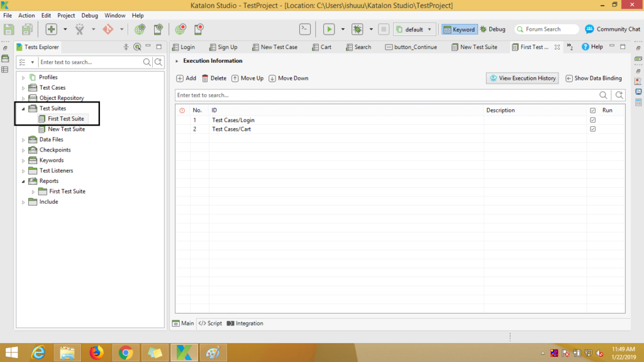Open the Action menu
The image size is (644, 362).
tap(26, 15)
